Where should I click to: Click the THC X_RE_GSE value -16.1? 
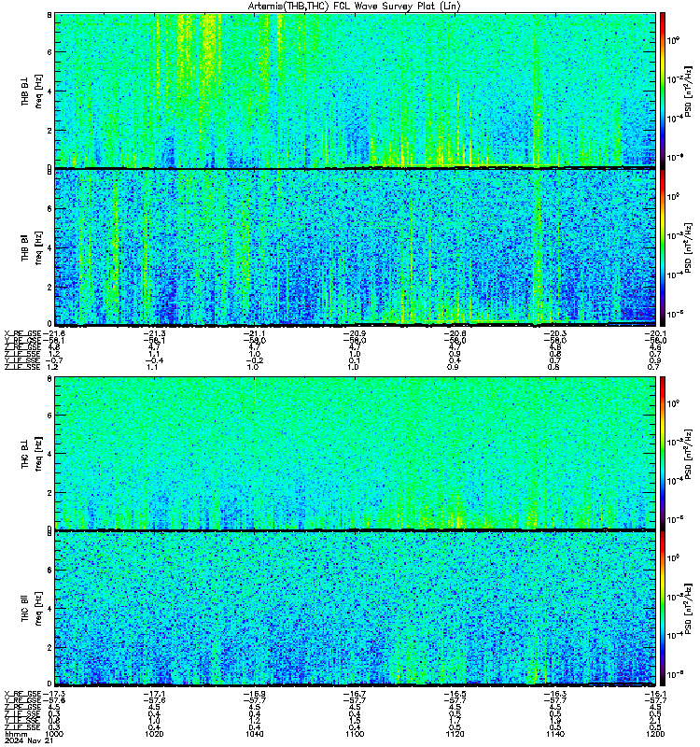click(x=656, y=694)
